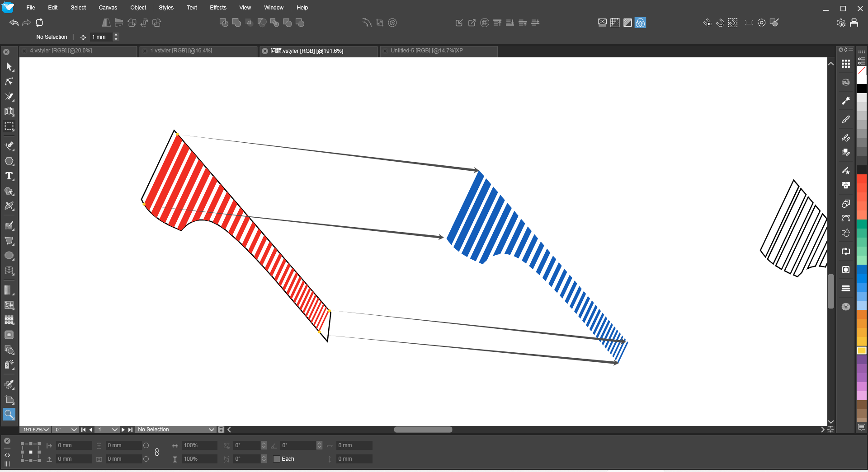Choose the rectangular marquee selection tool
The width and height of the screenshot is (868, 472).
pyautogui.click(x=9, y=126)
